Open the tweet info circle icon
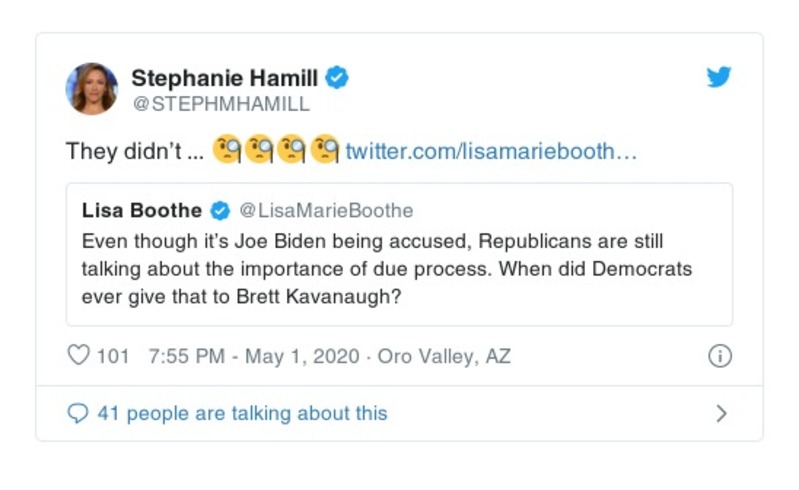 point(719,356)
